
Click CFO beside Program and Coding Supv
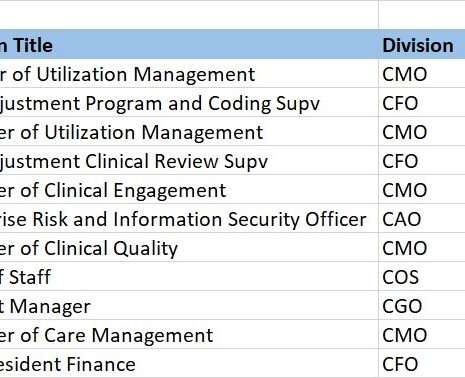pos(422,102)
